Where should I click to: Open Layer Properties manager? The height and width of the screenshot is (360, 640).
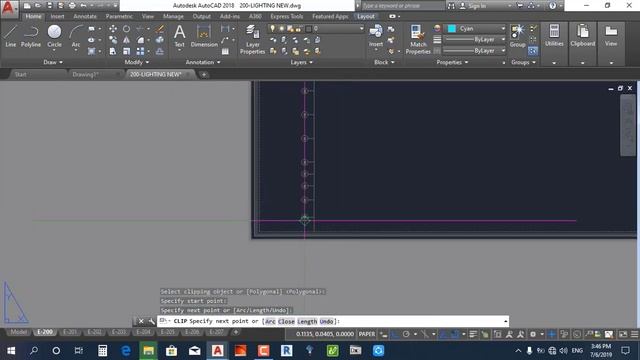pyautogui.click(x=253, y=39)
